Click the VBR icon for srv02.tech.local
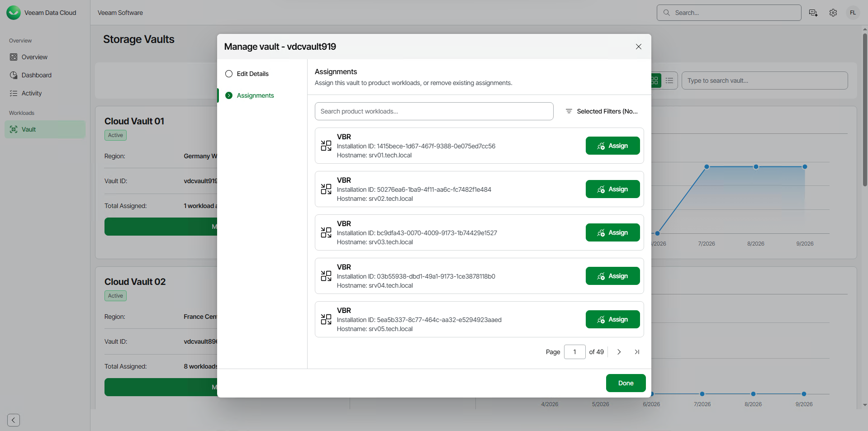 326,189
